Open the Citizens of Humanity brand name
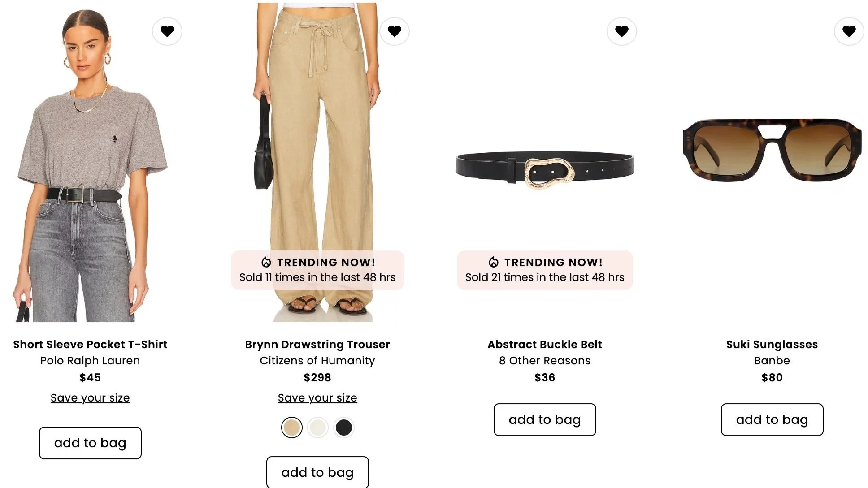 click(x=317, y=360)
